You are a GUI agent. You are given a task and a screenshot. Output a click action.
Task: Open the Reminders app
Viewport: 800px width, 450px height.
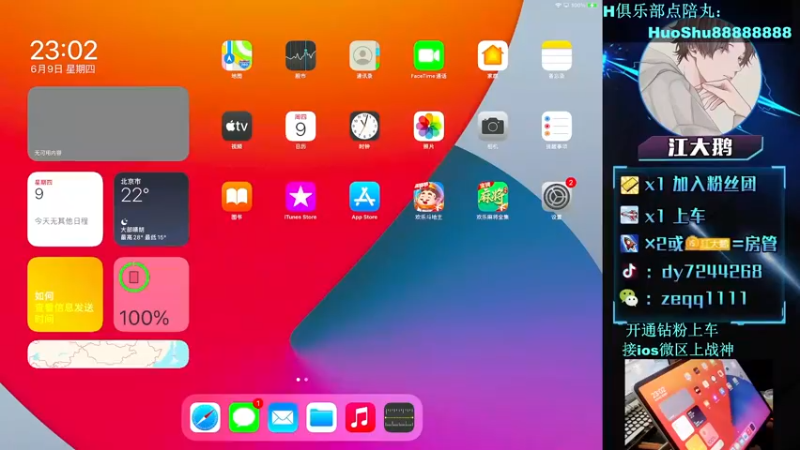[556, 126]
